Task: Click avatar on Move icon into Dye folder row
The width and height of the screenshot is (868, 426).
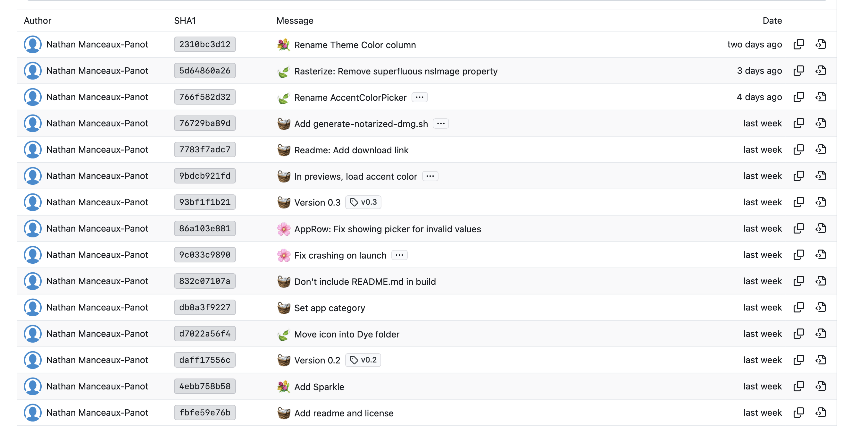Action: (x=33, y=334)
